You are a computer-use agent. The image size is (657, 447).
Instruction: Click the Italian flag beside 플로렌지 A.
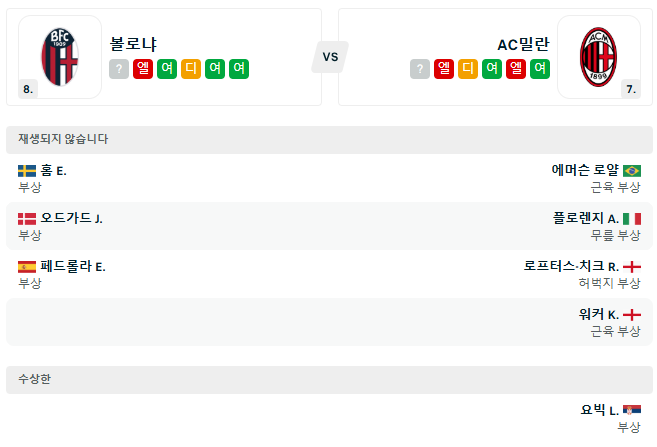(632, 219)
